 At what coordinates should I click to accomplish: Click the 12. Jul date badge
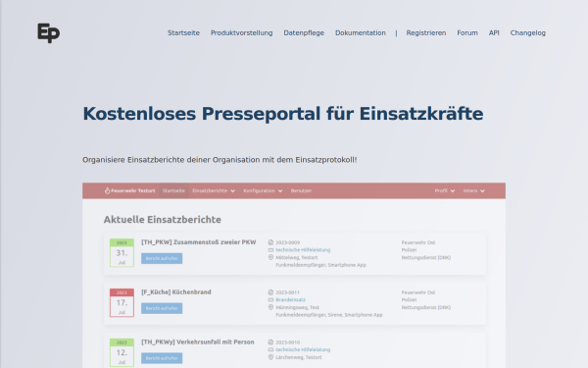click(x=122, y=352)
